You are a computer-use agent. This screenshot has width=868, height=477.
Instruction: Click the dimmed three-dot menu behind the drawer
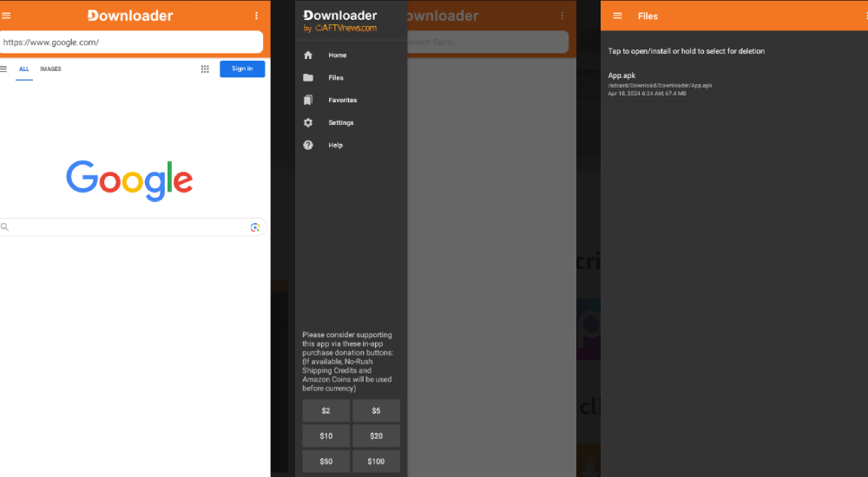tap(562, 16)
